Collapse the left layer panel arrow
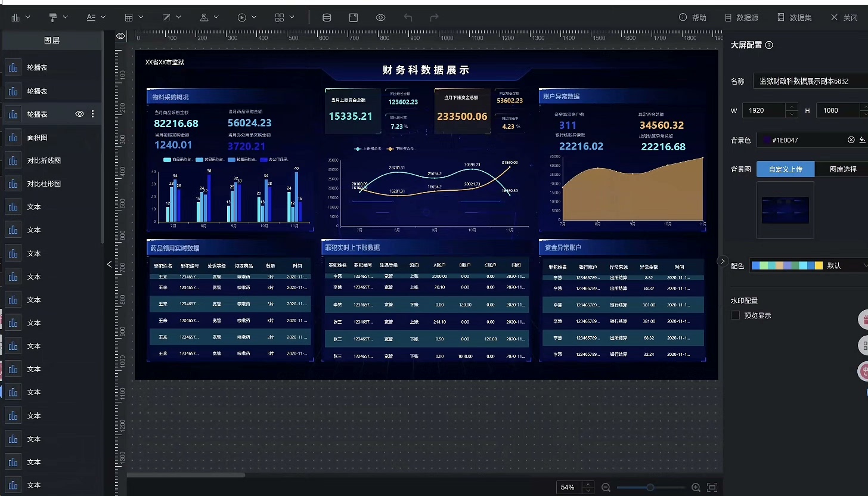 click(109, 264)
